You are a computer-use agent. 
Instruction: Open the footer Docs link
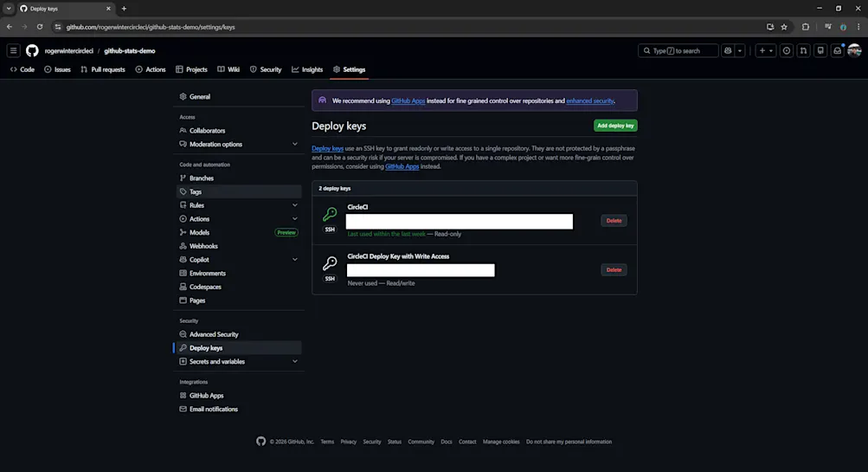coord(447,442)
